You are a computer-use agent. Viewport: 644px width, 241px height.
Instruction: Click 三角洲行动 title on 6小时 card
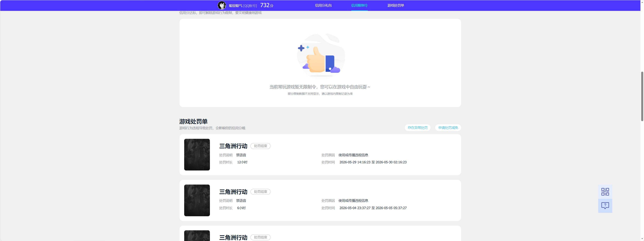coord(233,192)
